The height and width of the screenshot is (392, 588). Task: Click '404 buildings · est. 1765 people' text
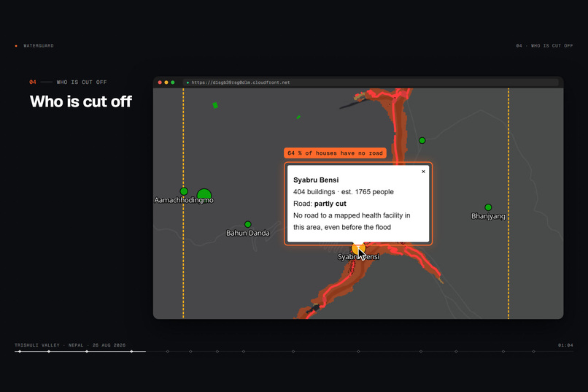(x=344, y=192)
